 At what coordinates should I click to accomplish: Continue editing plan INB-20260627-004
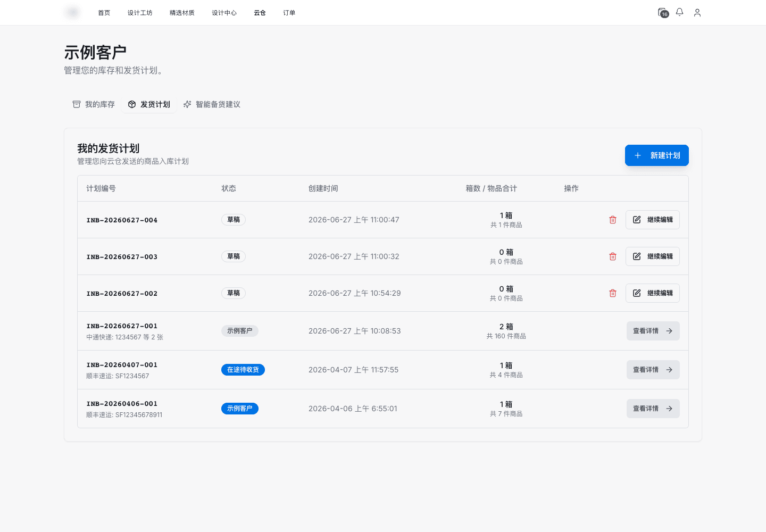tap(653, 220)
